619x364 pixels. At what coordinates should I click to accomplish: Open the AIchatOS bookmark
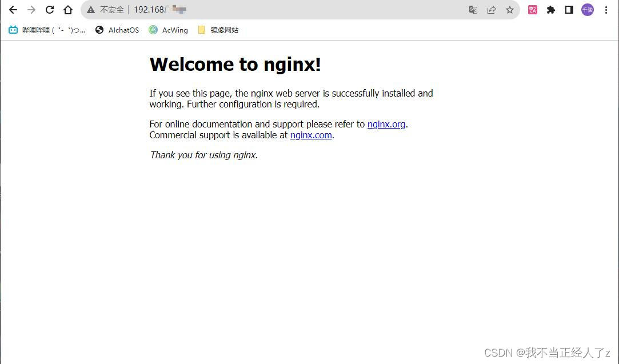pyautogui.click(x=117, y=30)
